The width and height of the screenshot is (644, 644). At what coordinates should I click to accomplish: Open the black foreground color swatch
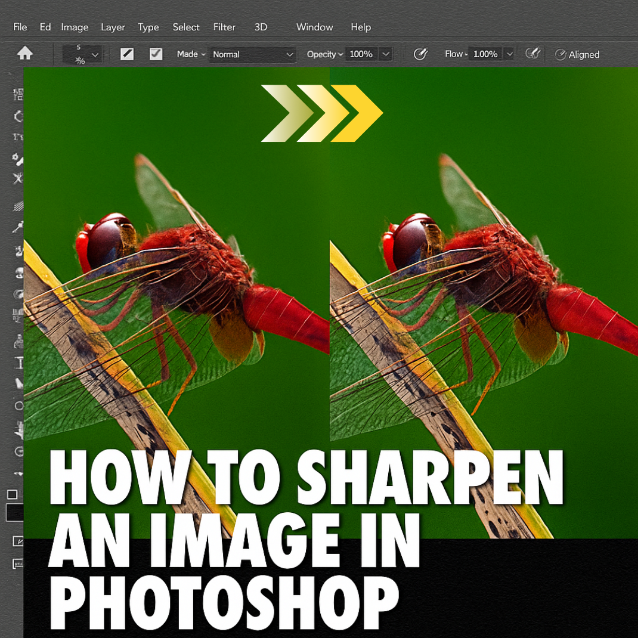[15, 513]
